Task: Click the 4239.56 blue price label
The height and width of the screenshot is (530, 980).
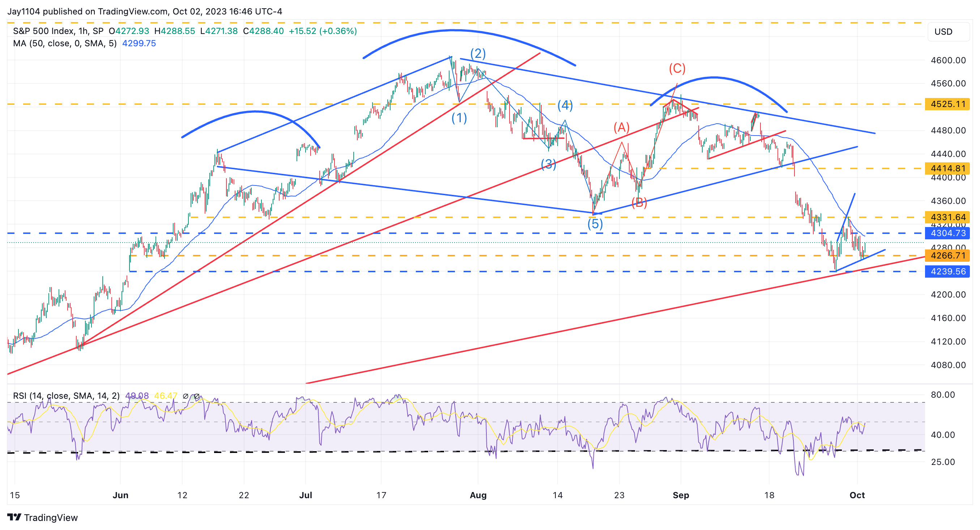Action: pos(947,272)
